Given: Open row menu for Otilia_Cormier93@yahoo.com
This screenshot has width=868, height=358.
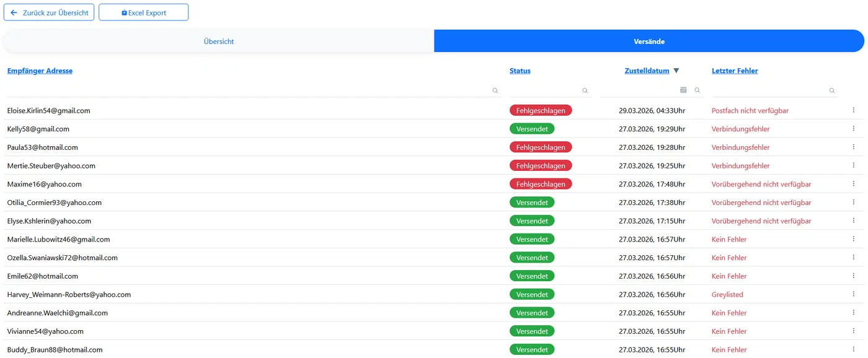Looking at the screenshot, I should tap(853, 203).
